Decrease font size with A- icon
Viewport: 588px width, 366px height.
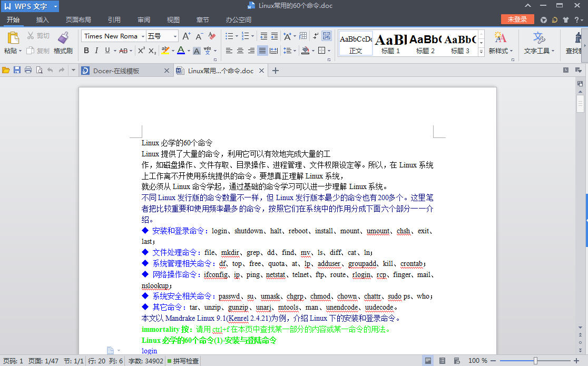199,36
